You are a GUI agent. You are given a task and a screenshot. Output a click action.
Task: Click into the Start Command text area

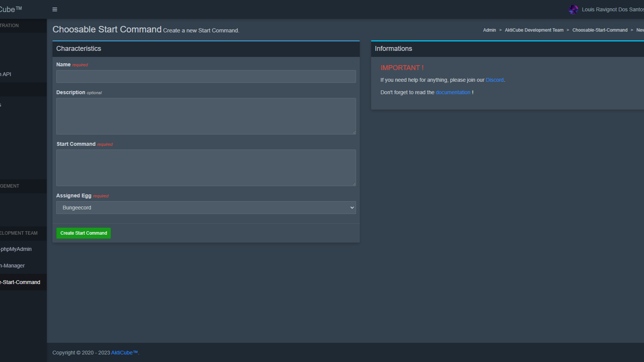click(206, 168)
